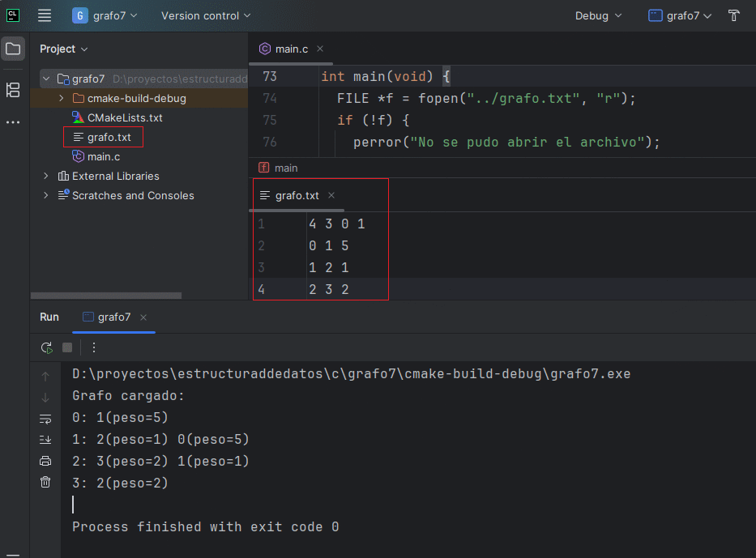This screenshot has height=558, width=756.
Task: Expand the cmake-build-debug folder
Action: pos(62,98)
